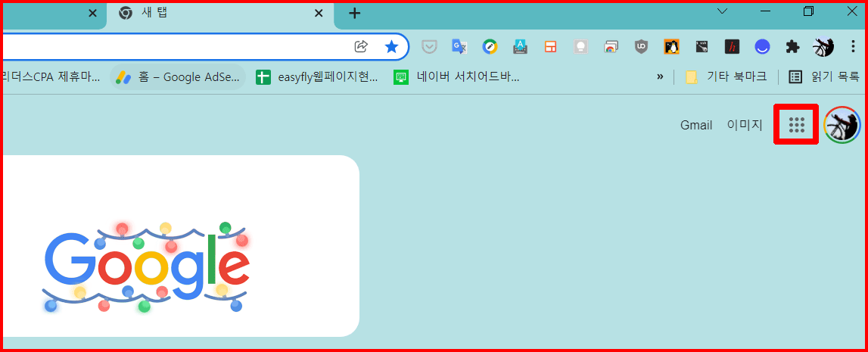Open the '읽기 목록' reading list
This screenshot has width=868, height=352.
(824, 77)
